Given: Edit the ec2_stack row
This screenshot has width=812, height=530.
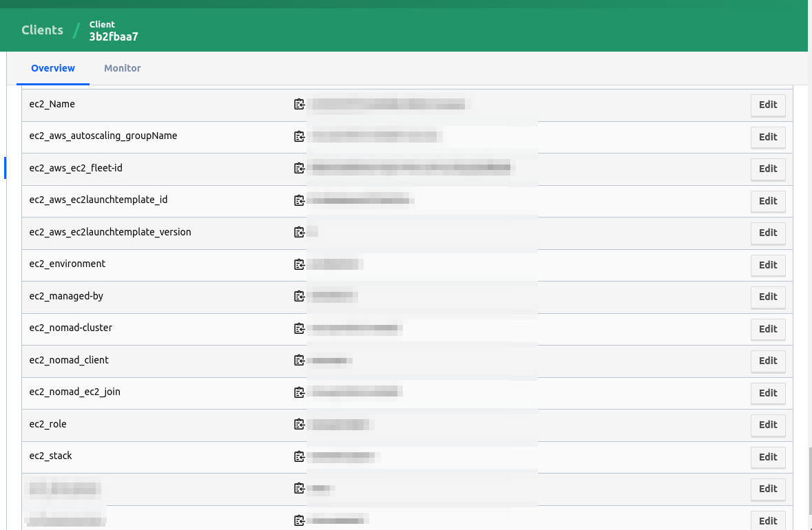Looking at the screenshot, I should point(768,457).
